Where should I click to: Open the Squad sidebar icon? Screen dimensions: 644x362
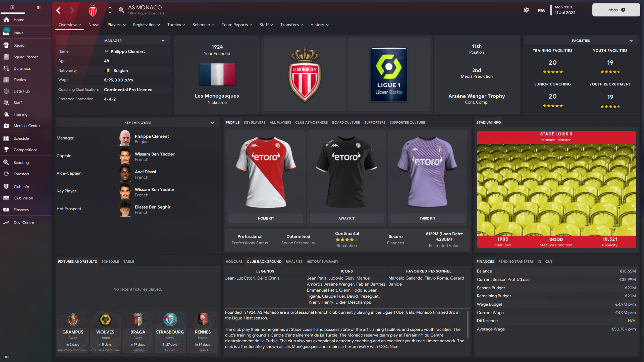pyautogui.click(x=6, y=45)
